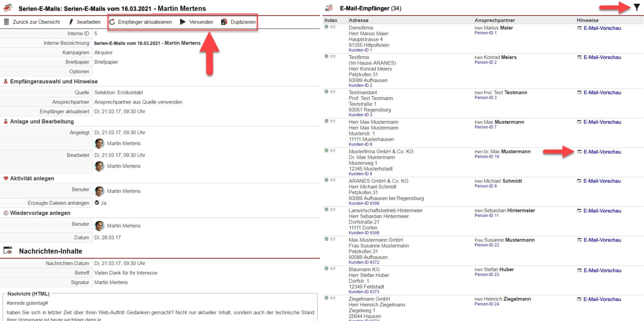The height and width of the screenshot is (321, 644).
Task: Open E-Mail-Vorschau for Herr Stefan Huber
Action: 602,270
